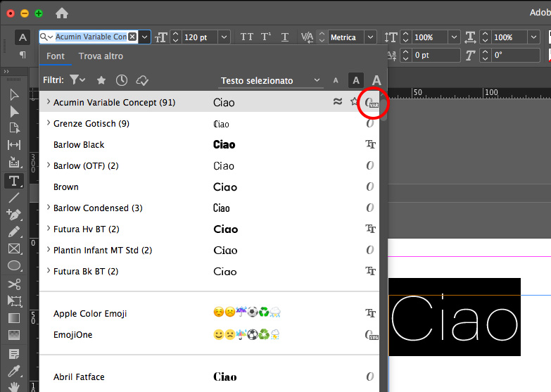The width and height of the screenshot is (551, 392).
Task: Open the font classification filter dropdown
Action: (x=77, y=80)
